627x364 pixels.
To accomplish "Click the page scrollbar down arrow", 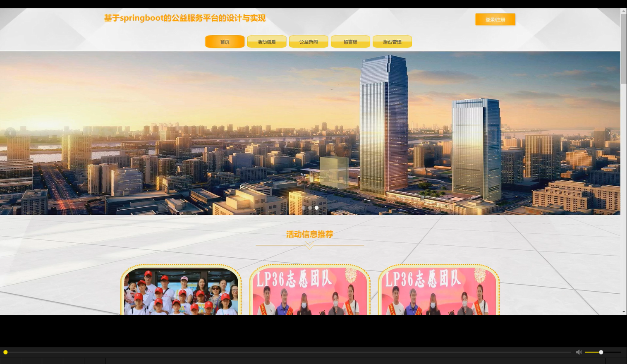I will (624, 311).
